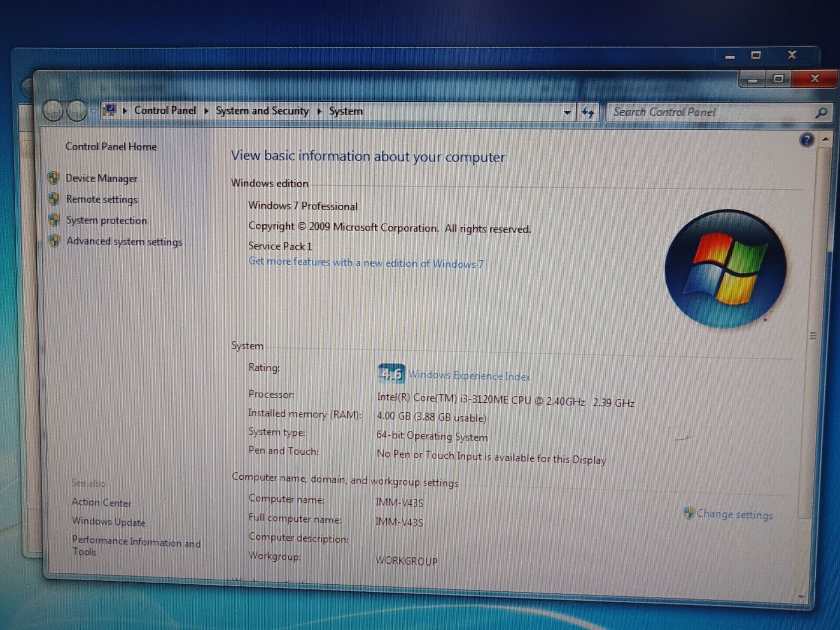
Task: Click the Back navigation button
Action: tap(53, 111)
